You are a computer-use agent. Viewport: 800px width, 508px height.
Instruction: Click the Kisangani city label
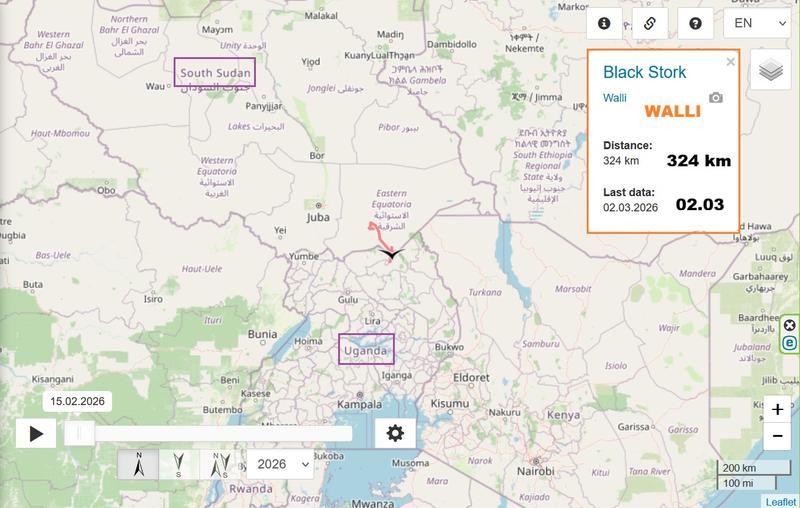53,379
